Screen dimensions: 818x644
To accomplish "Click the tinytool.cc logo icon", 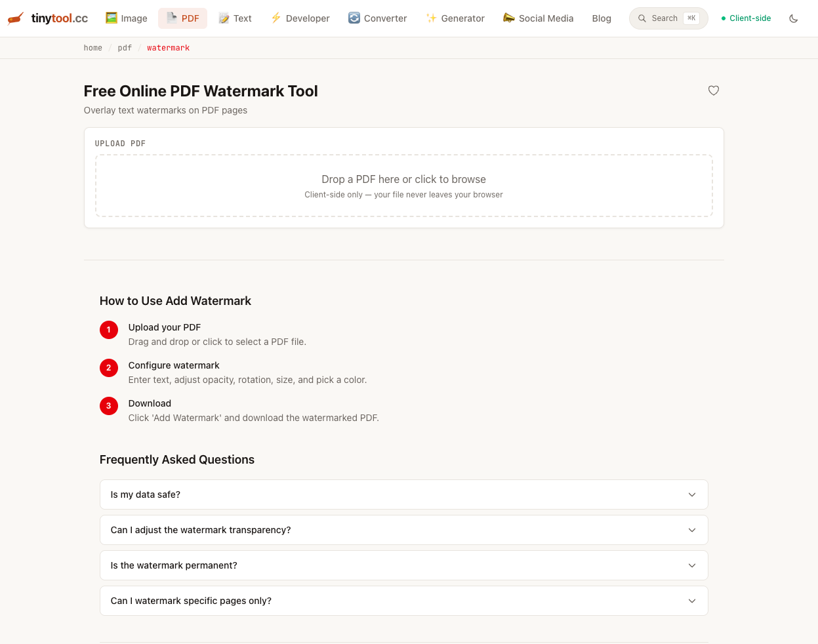I will [16, 18].
